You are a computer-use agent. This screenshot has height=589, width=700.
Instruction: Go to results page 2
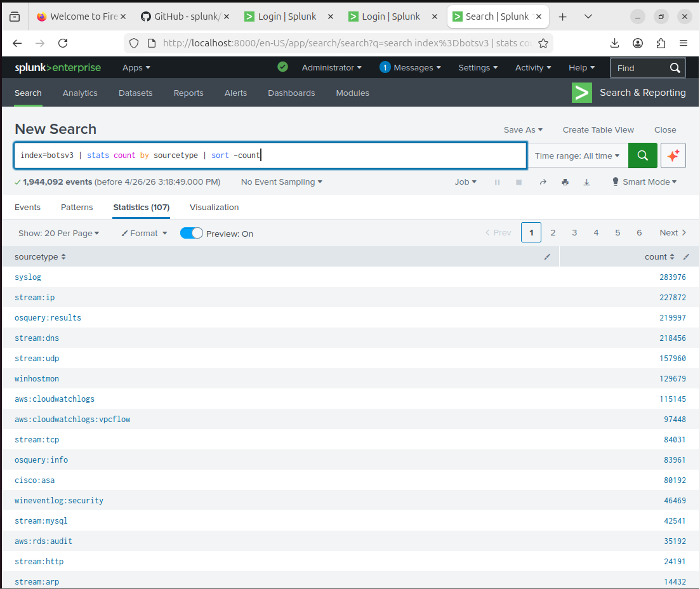[553, 233]
